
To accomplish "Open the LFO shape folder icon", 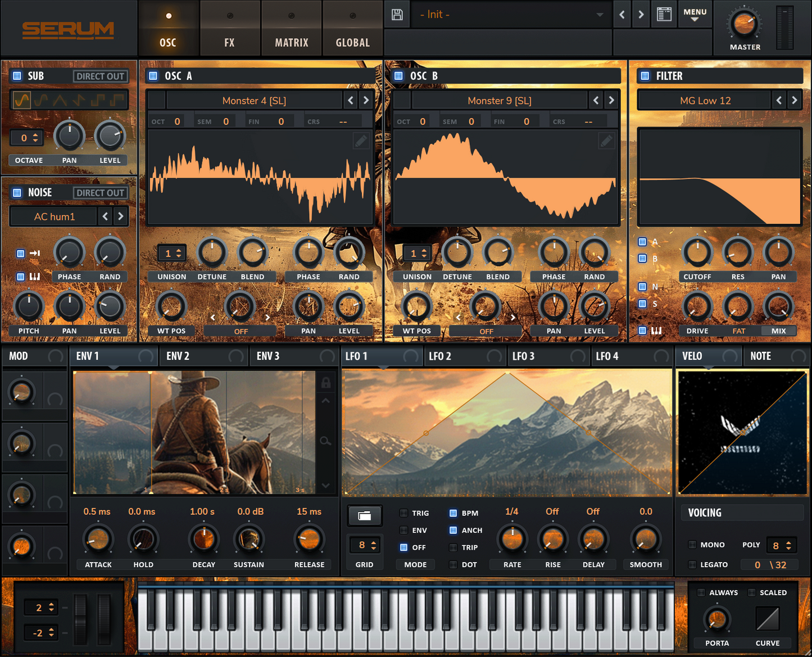I will tap(365, 515).
